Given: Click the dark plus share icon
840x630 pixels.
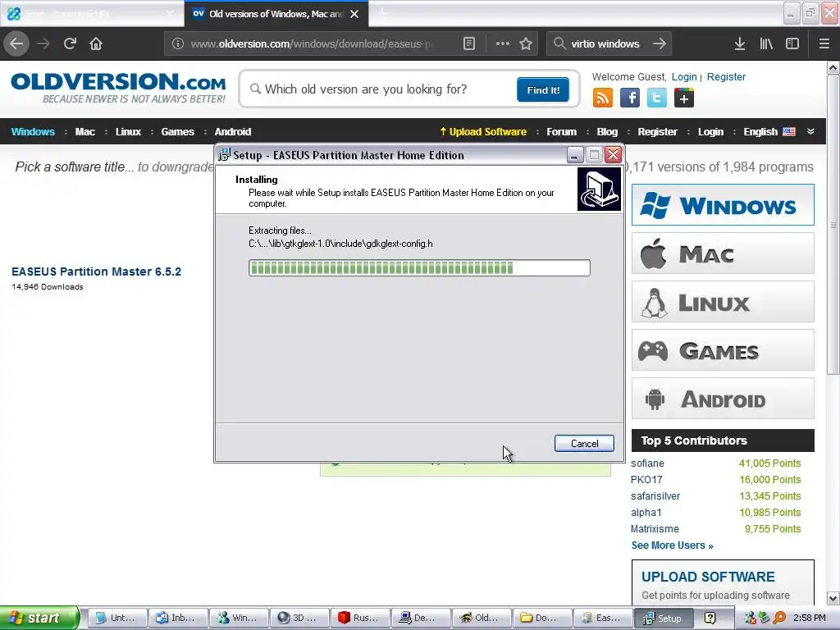Looking at the screenshot, I should click(x=684, y=98).
